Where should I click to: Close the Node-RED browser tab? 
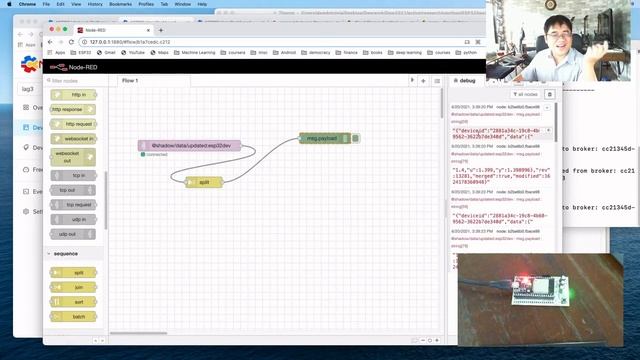(148, 30)
